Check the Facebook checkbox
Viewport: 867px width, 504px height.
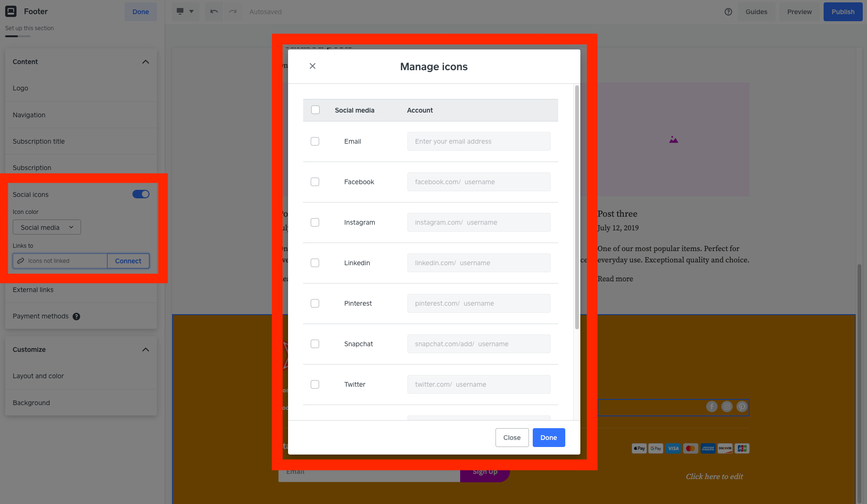tap(315, 182)
